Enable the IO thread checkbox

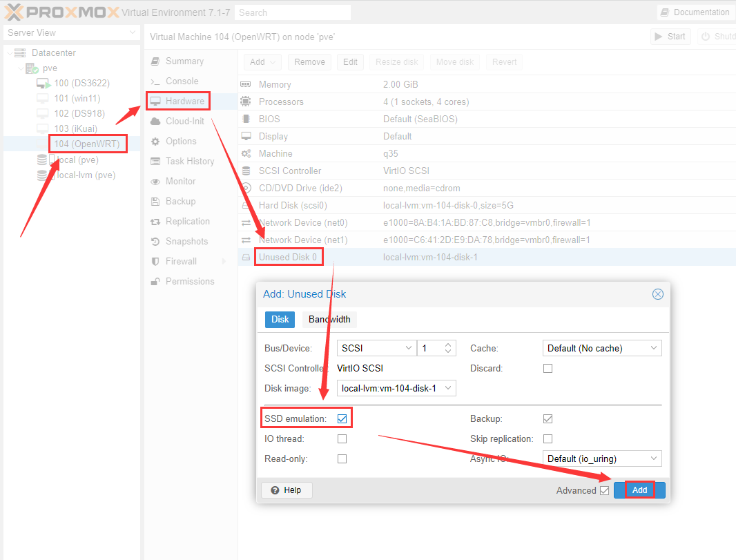click(342, 438)
